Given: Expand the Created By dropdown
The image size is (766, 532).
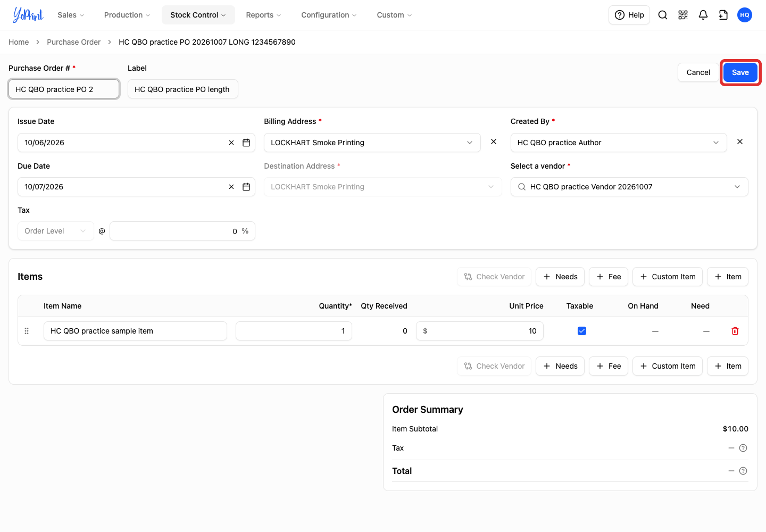Looking at the screenshot, I should tap(619, 143).
